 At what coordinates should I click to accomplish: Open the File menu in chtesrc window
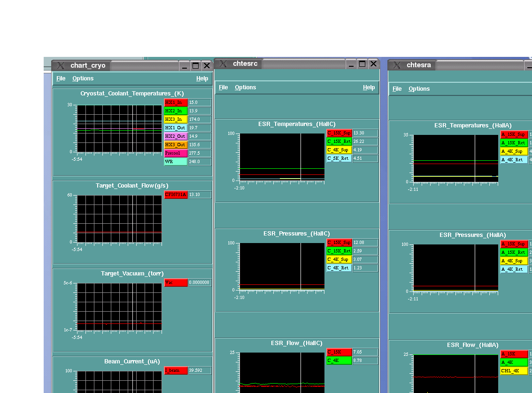point(223,87)
